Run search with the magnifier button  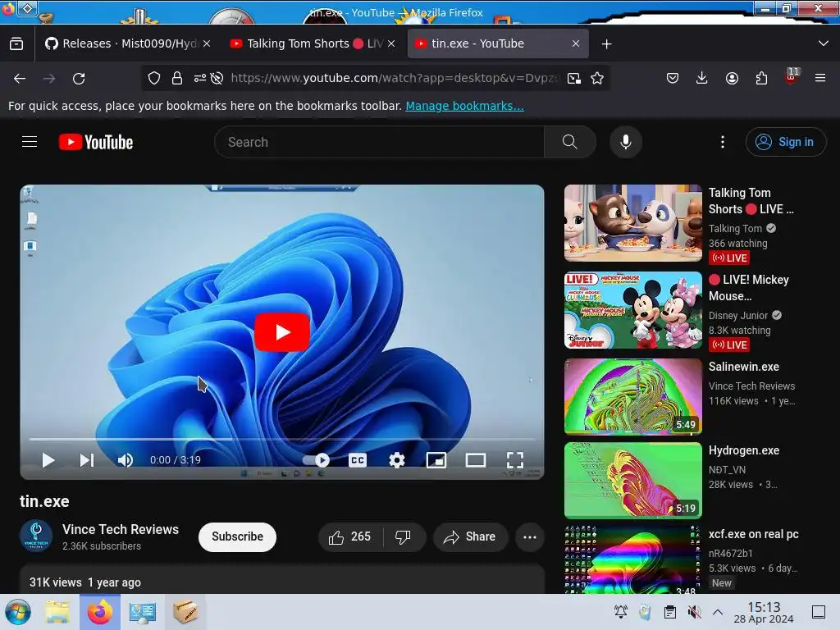point(570,142)
